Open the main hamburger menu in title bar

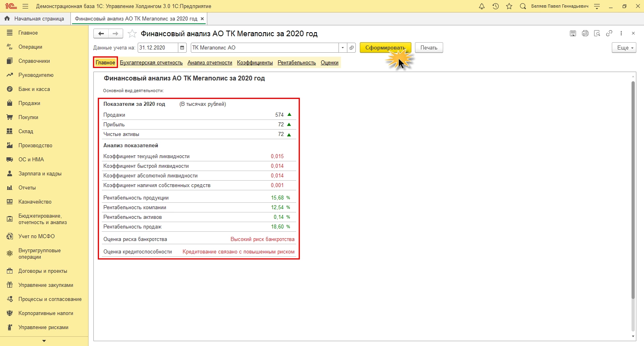tap(25, 6)
